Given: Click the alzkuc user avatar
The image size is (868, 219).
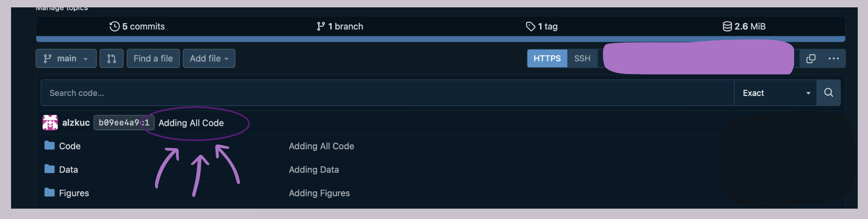Looking at the screenshot, I should coord(50,123).
